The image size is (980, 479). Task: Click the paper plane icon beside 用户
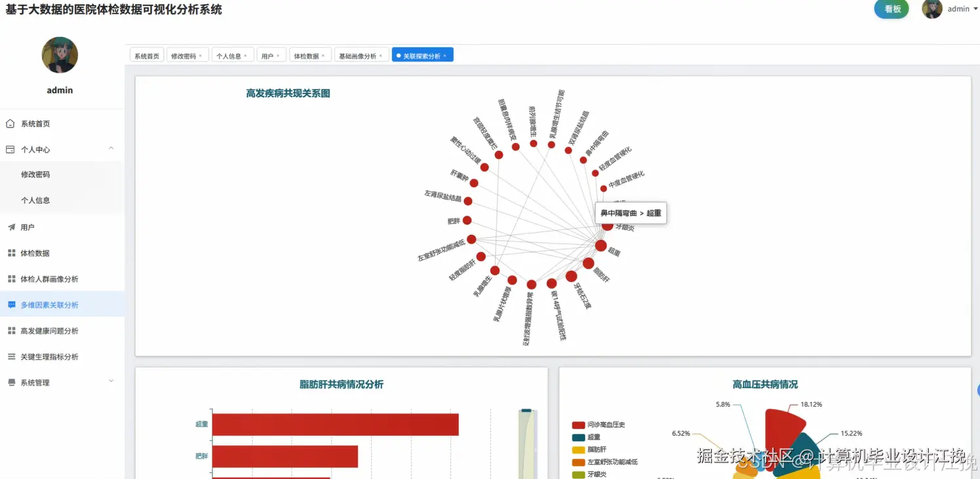(11, 227)
